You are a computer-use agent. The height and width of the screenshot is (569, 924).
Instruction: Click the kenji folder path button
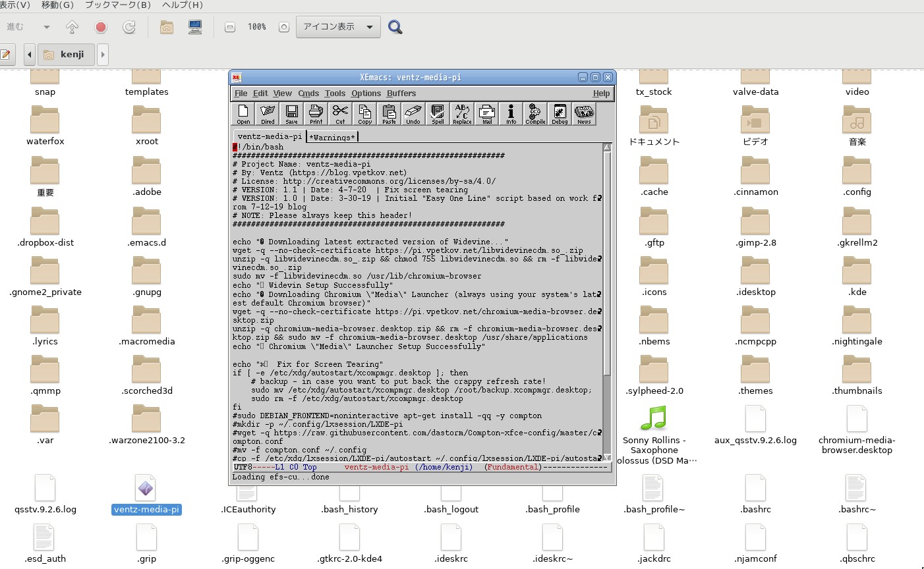pos(67,55)
